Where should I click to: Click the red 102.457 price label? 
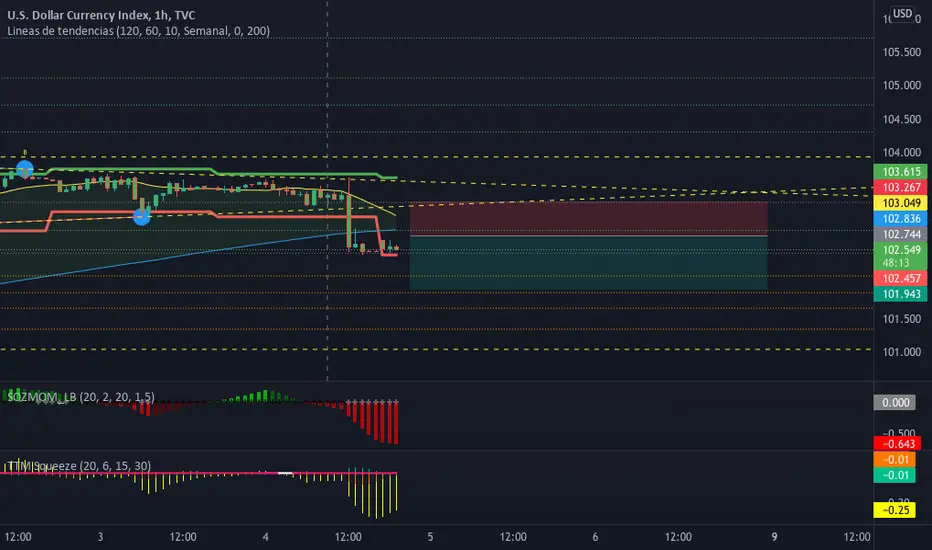pyautogui.click(x=900, y=278)
